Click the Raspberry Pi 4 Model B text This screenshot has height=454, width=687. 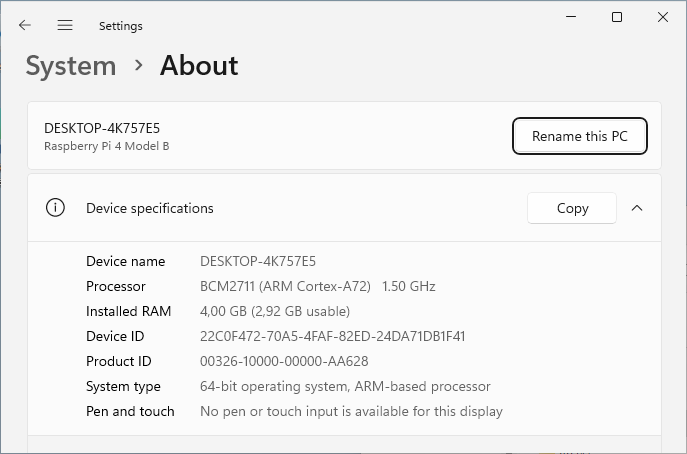106,146
